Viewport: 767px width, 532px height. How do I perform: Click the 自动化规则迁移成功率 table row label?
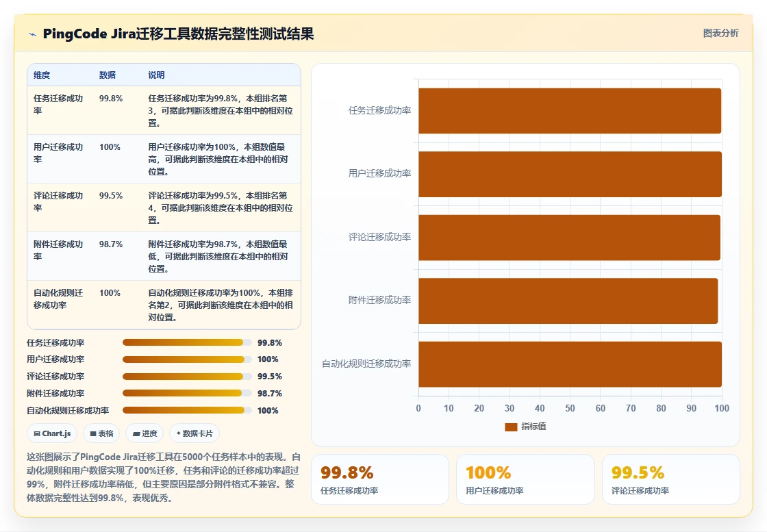(x=58, y=299)
